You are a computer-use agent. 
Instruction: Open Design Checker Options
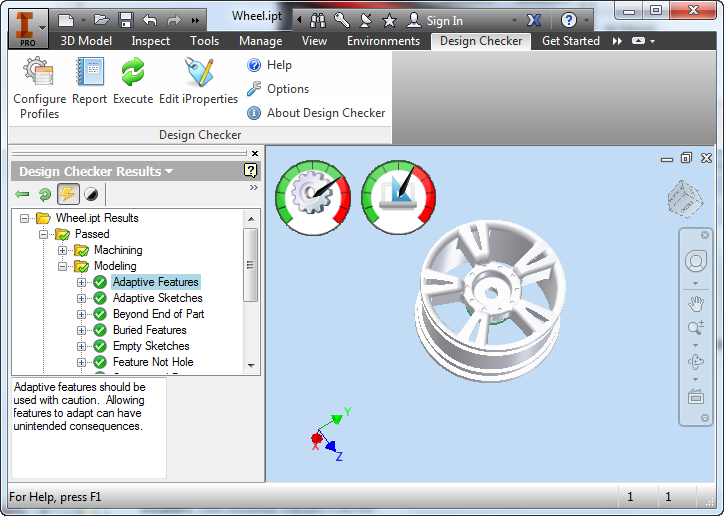tap(278, 89)
